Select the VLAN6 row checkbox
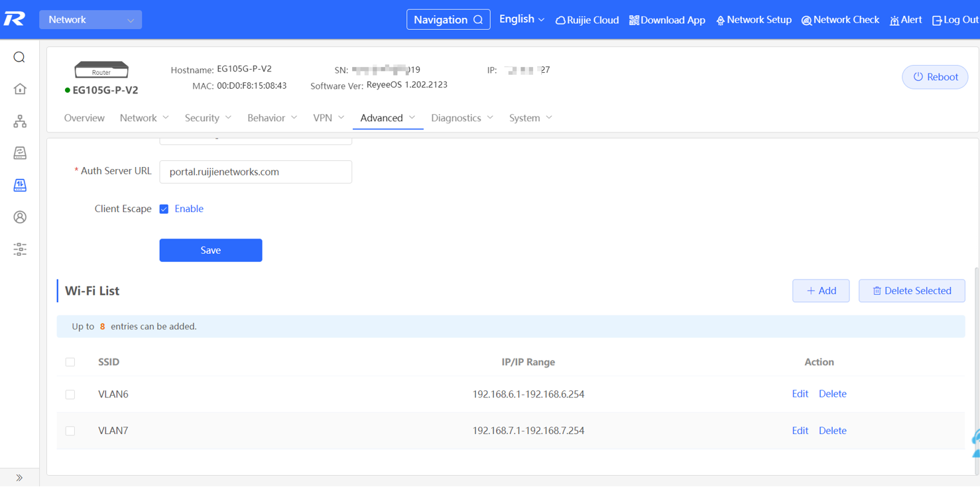980x487 pixels. [x=70, y=395]
